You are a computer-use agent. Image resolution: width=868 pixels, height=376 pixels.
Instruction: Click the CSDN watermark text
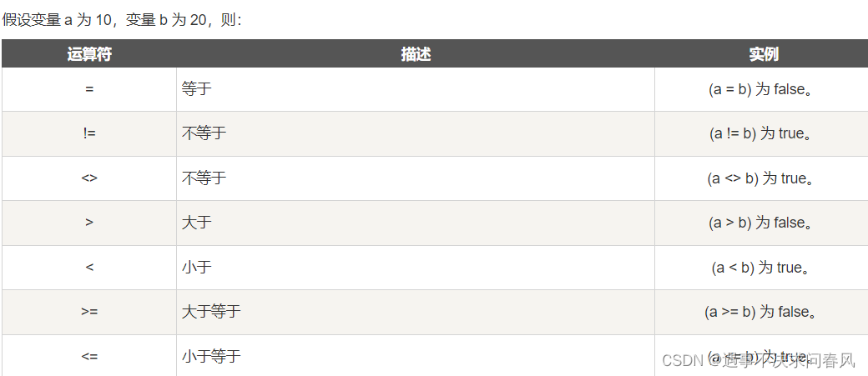tap(759, 360)
